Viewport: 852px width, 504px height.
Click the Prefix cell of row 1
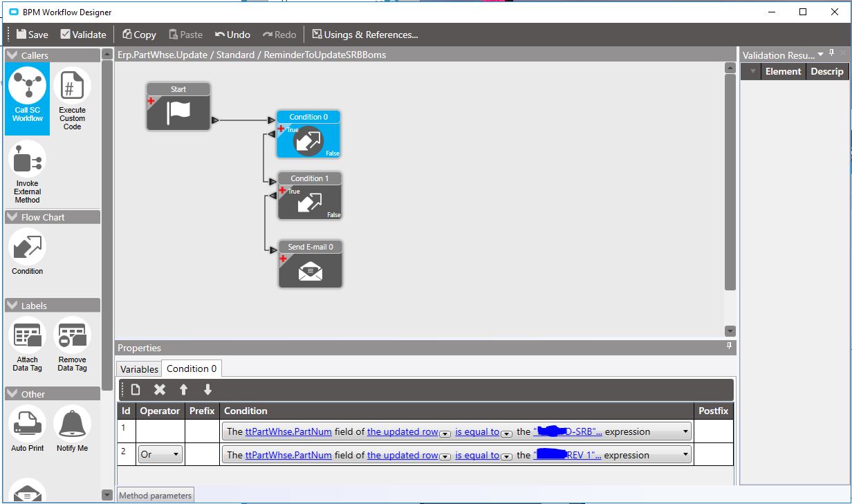click(x=202, y=431)
